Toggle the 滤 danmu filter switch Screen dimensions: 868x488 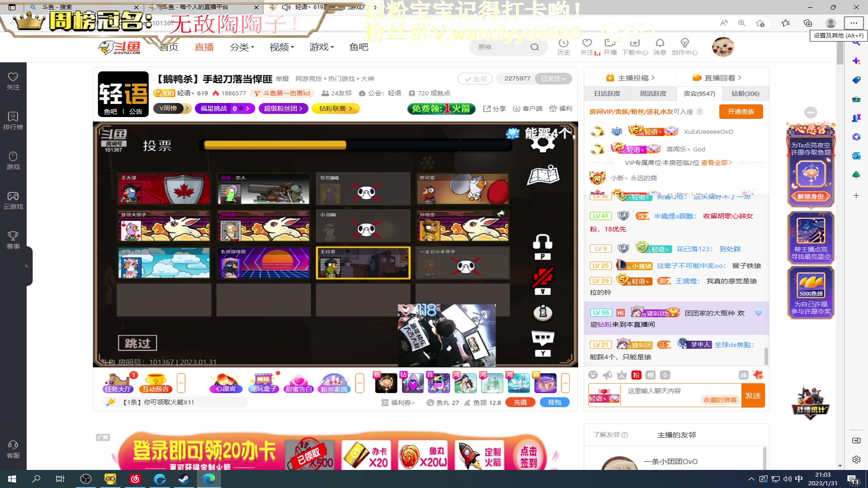click(x=744, y=375)
